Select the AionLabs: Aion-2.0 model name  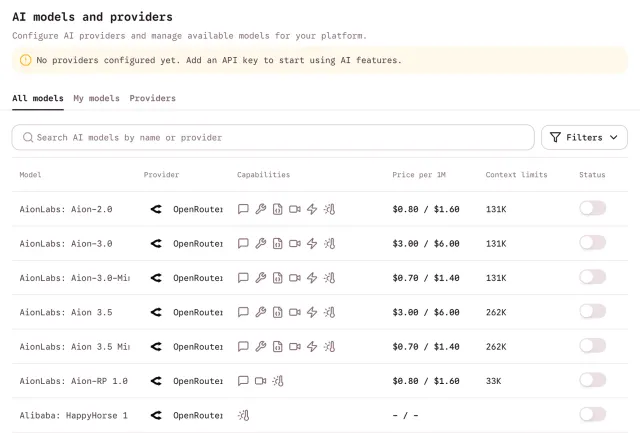[66, 209]
